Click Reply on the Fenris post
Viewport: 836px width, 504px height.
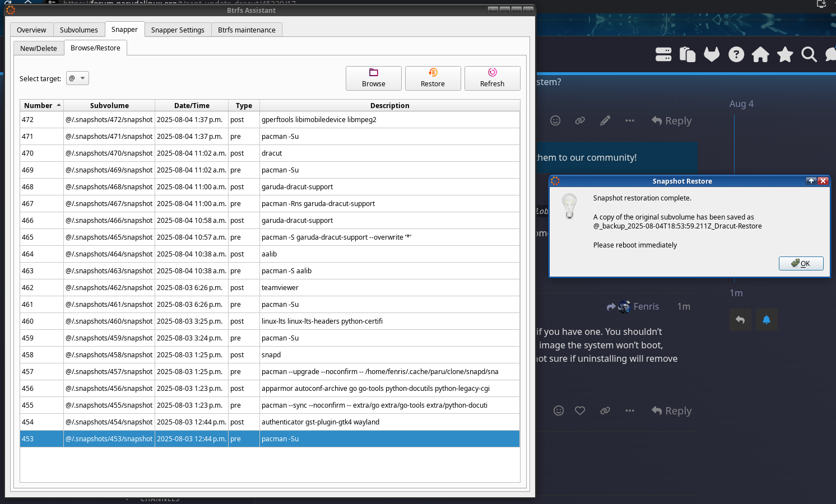[672, 410]
